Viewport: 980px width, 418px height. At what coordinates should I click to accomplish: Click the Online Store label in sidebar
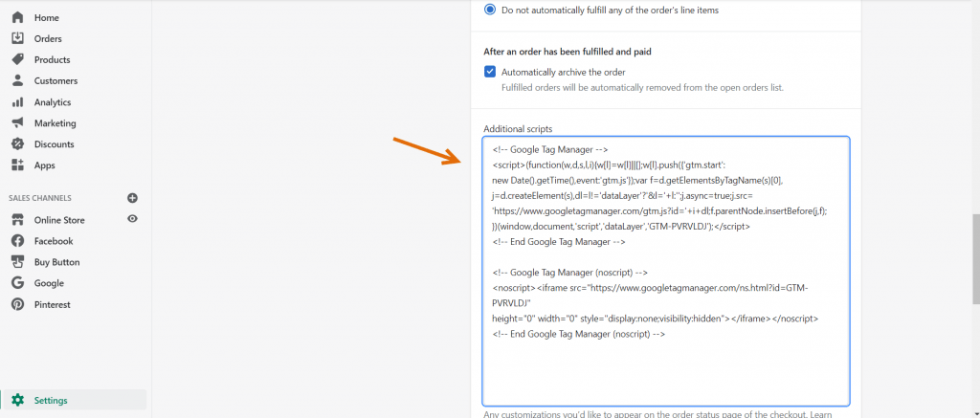[x=59, y=220]
